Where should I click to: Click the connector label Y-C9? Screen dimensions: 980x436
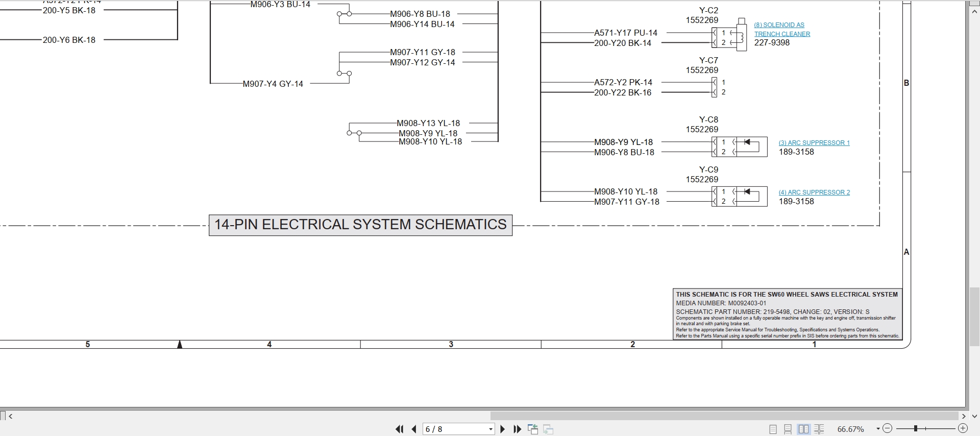[x=708, y=169]
